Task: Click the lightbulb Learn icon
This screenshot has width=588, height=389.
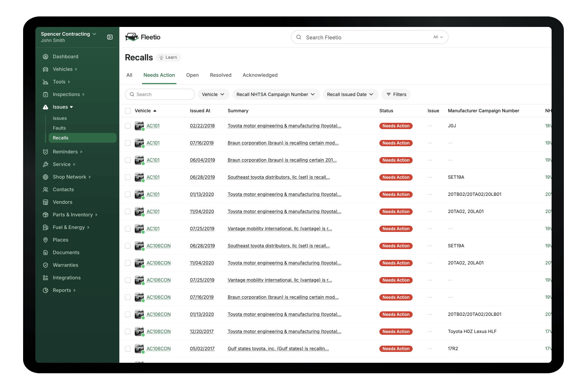Action: point(161,57)
